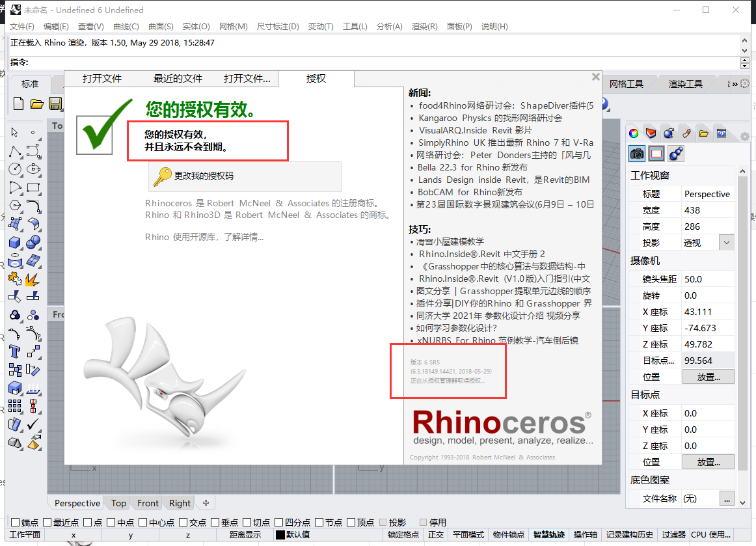Check the 交点 osnap checkbox

[x=183, y=523]
